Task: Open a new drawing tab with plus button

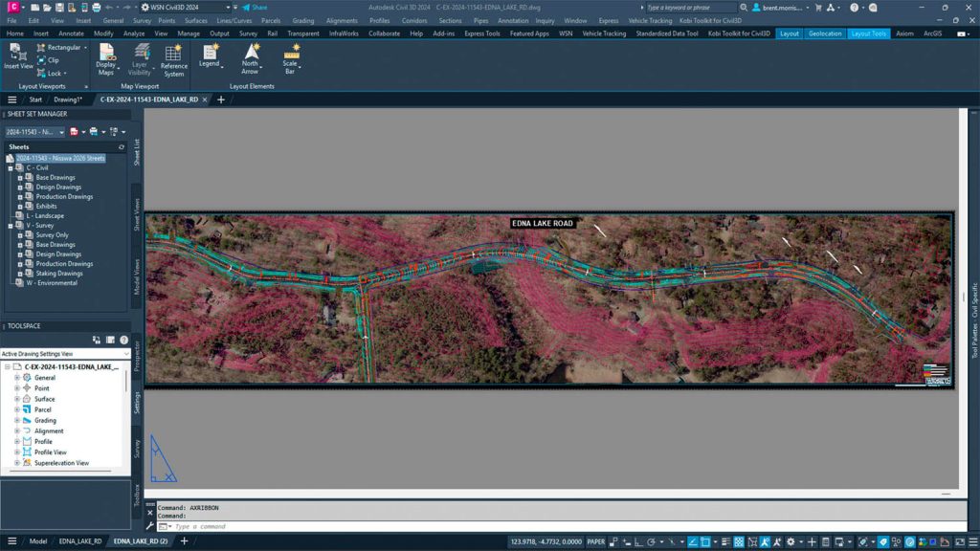Action: tap(221, 99)
